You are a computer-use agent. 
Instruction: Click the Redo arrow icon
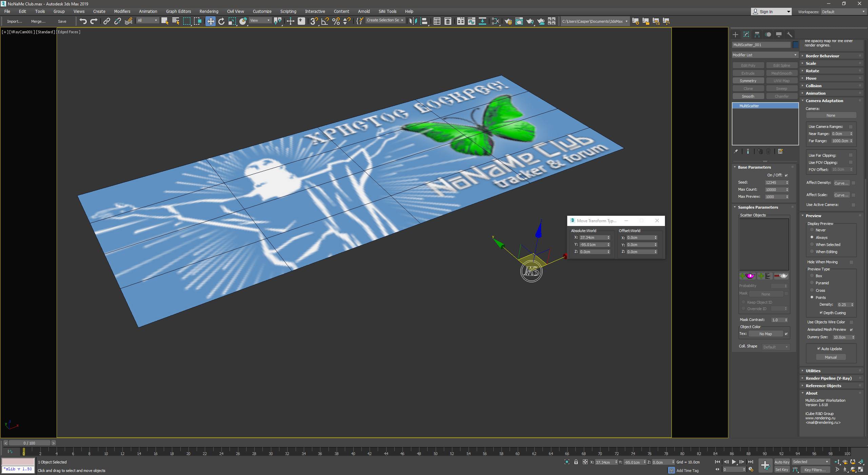click(94, 21)
